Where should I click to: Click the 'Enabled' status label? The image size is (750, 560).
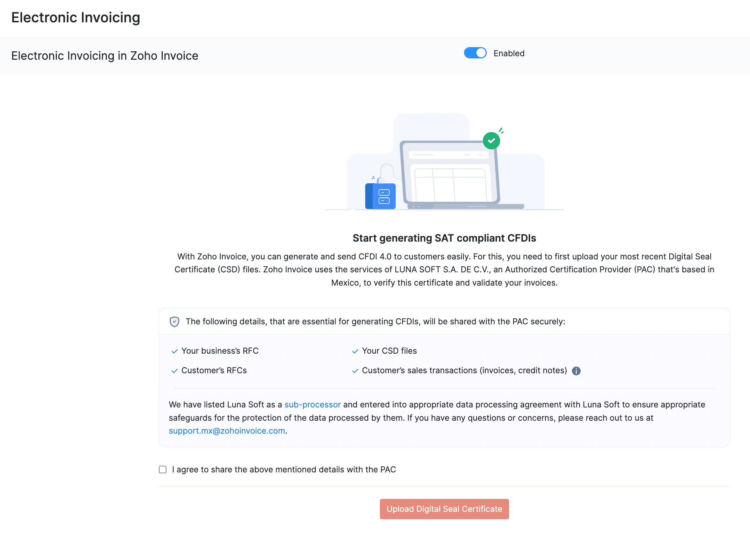pos(509,53)
